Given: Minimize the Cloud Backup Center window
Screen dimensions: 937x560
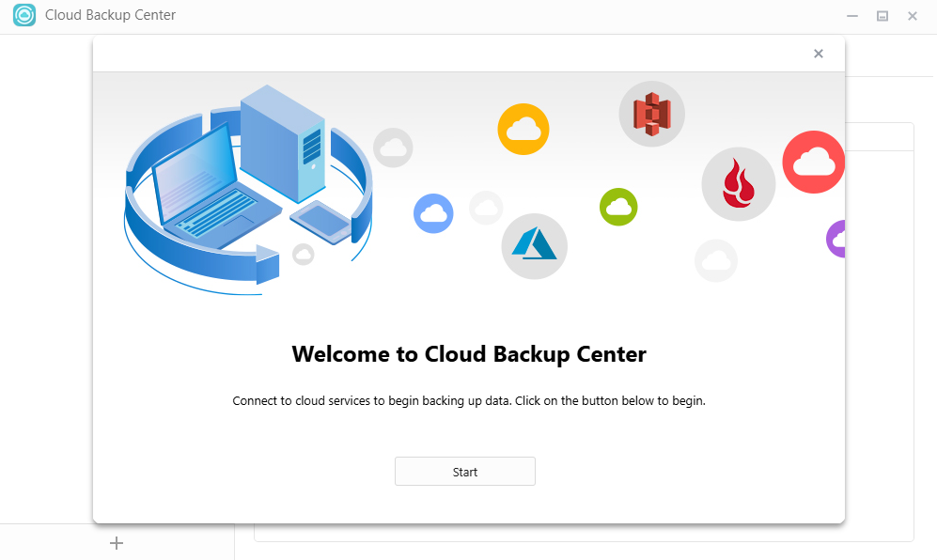Looking at the screenshot, I should click(x=851, y=16).
